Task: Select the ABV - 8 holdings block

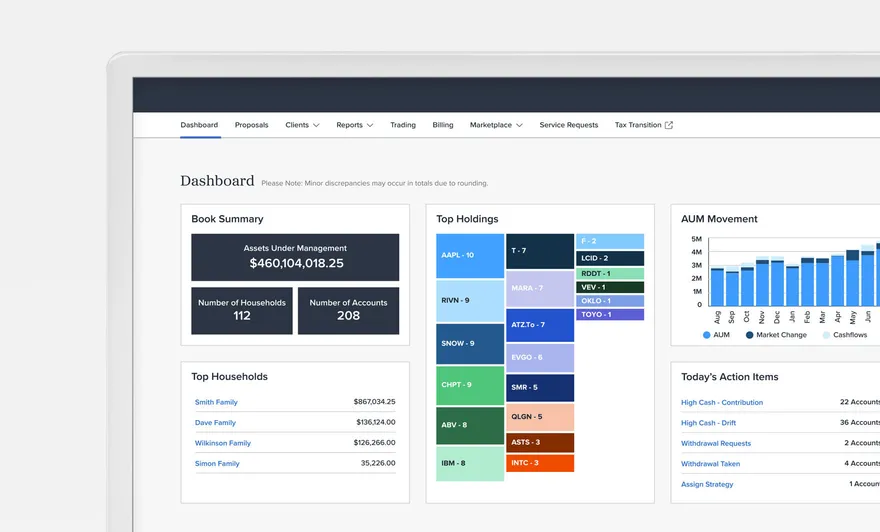Action: click(x=470, y=425)
